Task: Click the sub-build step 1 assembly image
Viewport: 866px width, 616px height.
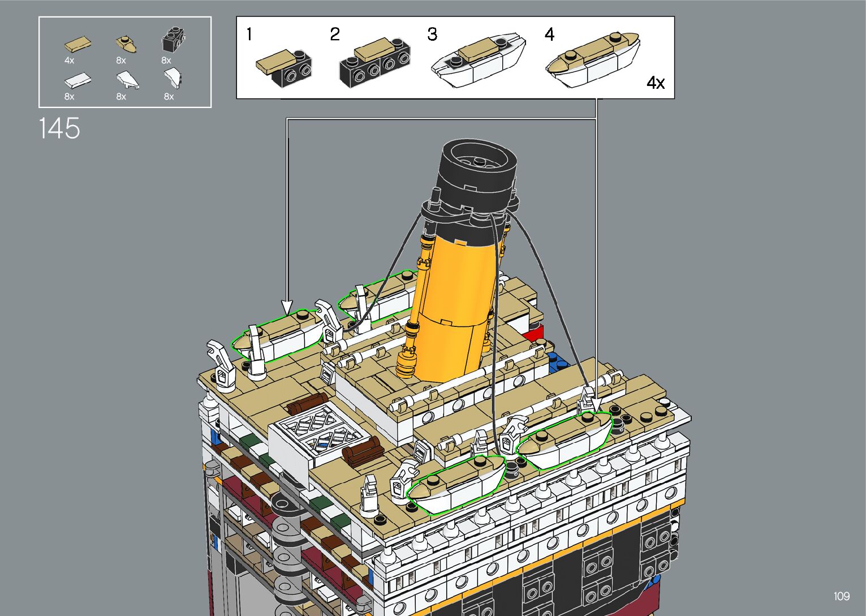Action: click(x=283, y=67)
